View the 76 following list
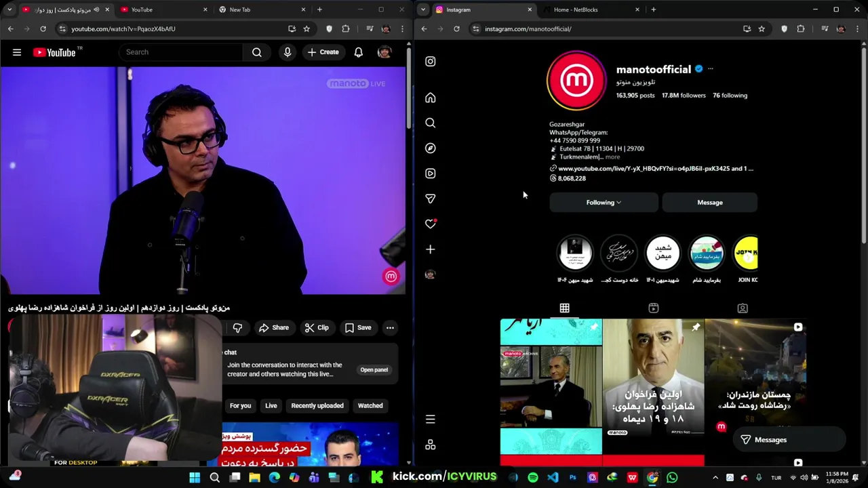 tap(730, 96)
